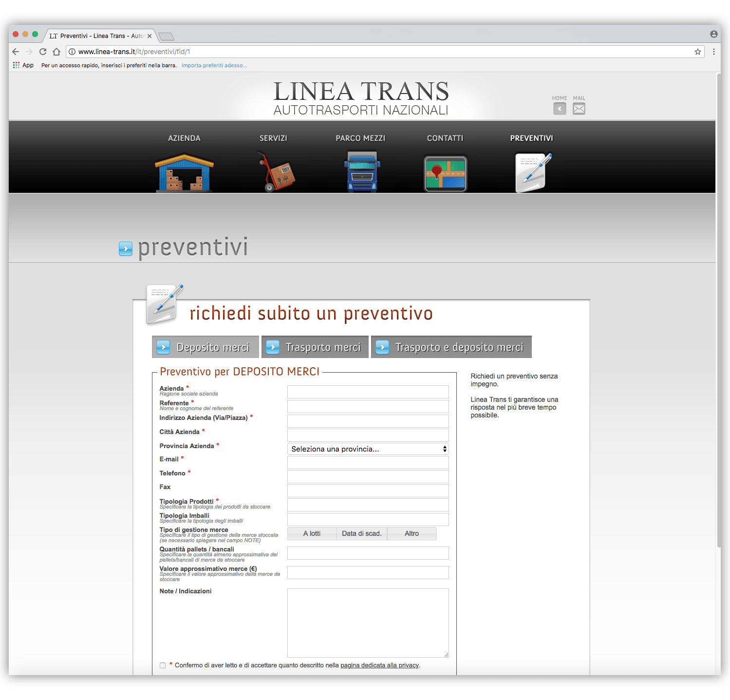The image size is (730, 700).
Task: Click into the Telefono input field
Action: tap(368, 477)
